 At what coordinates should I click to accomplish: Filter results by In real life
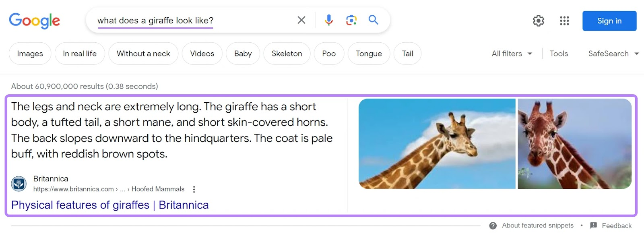point(79,53)
